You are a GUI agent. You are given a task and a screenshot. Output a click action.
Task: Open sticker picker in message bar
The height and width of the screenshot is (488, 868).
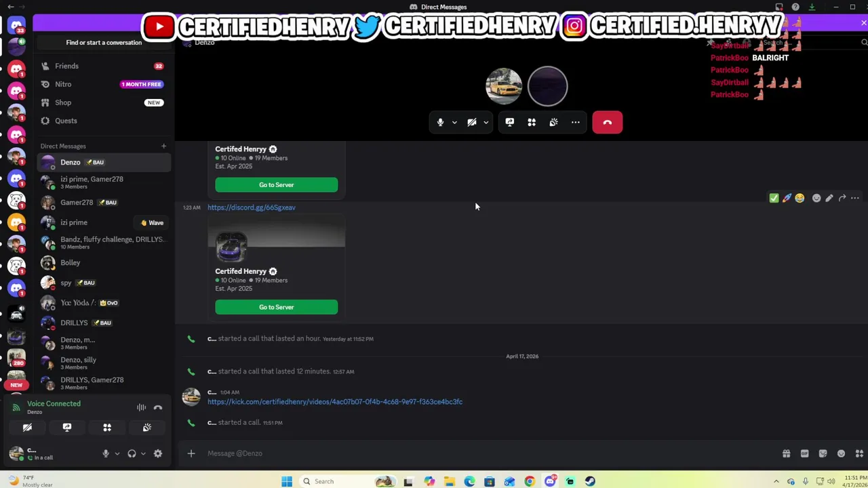pos(823,453)
